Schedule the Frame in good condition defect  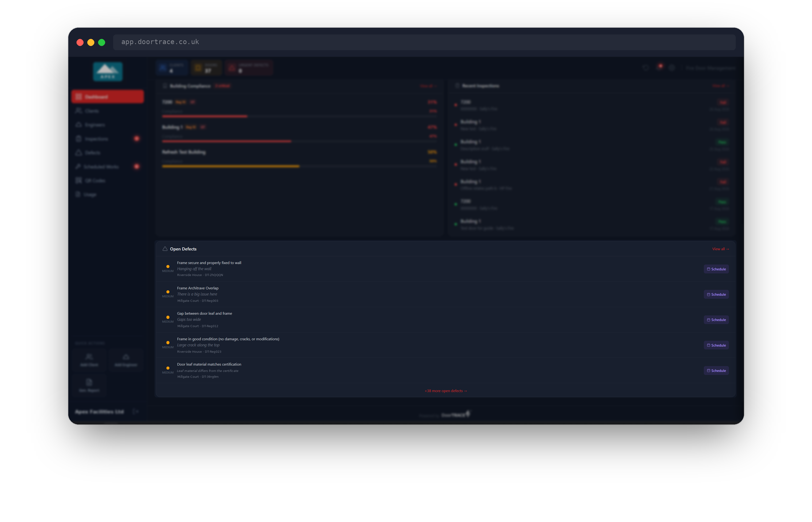click(716, 345)
